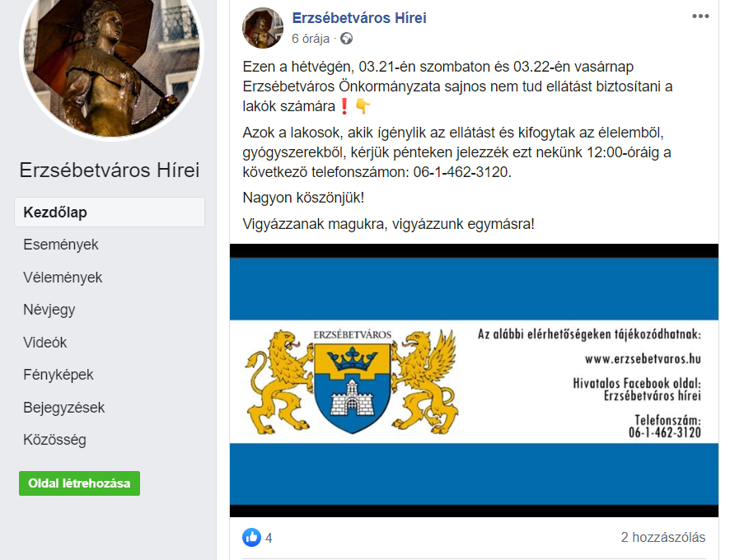The height and width of the screenshot is (560, 730).
Task: Click the public globe privacy icon
Action: pyautogui.click(x=346, y=39)
